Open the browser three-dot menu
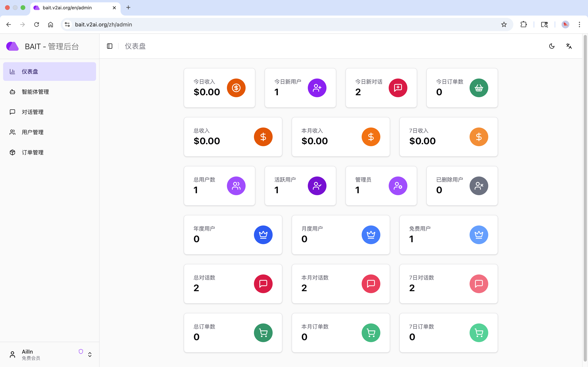Screen dimensions: 588x367 (x=579, y=24)
